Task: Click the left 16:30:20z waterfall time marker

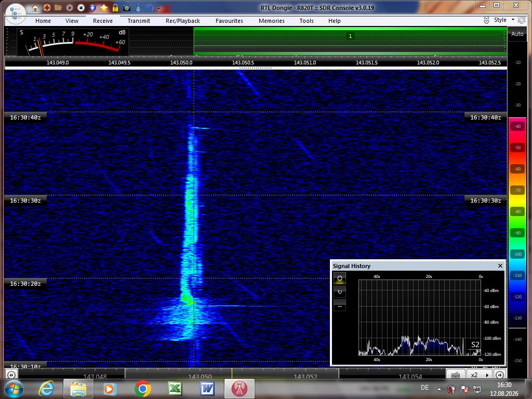Action: [25, 284]
